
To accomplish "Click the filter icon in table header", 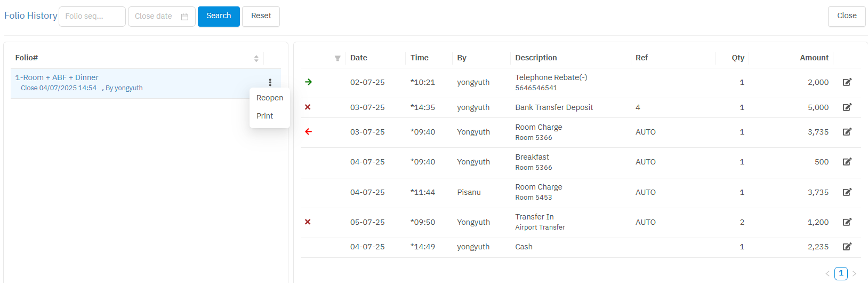I will (337, 58).
